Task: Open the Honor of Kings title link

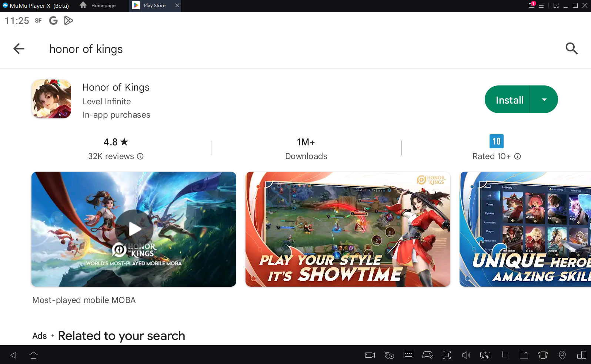Action: [x=116, y=87]
